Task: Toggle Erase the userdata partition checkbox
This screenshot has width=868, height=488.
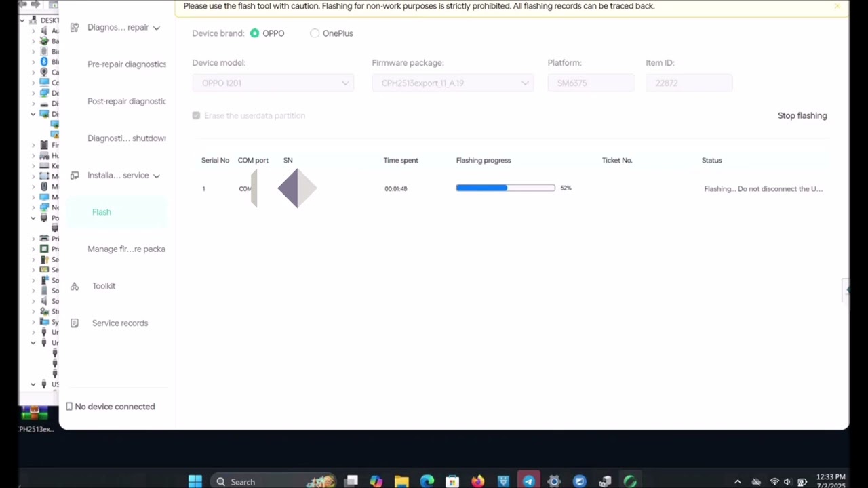Action: point(197,116)
